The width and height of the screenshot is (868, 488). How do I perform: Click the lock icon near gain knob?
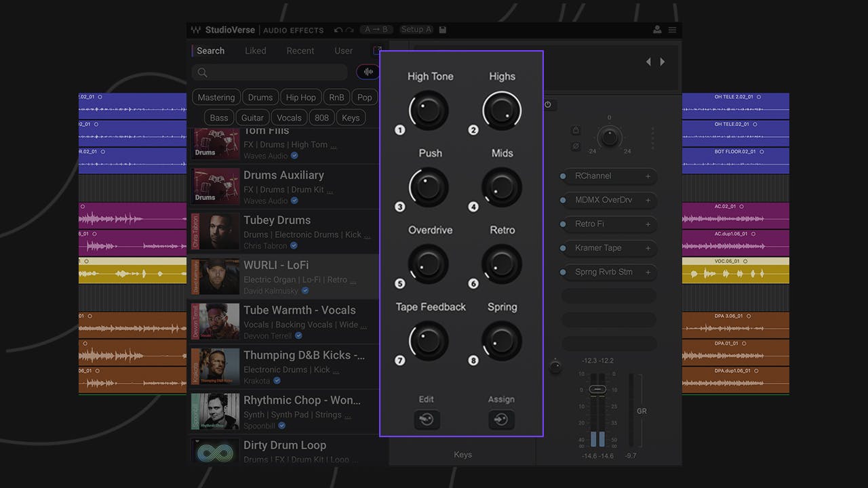click(x=576, y=130)
